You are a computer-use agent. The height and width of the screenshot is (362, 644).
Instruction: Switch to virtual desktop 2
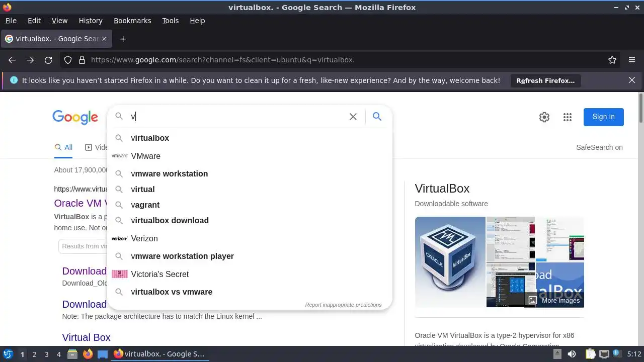pyautogui.click(x=34, y=354)
